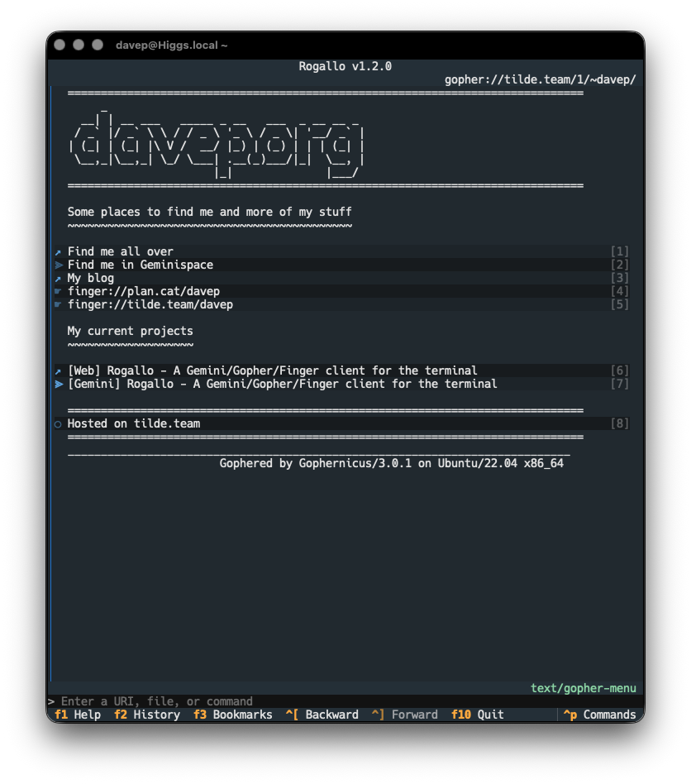Open Hosted on tilde.team menu entry
Screen dimensions: 691x784
tap(134, 423)
